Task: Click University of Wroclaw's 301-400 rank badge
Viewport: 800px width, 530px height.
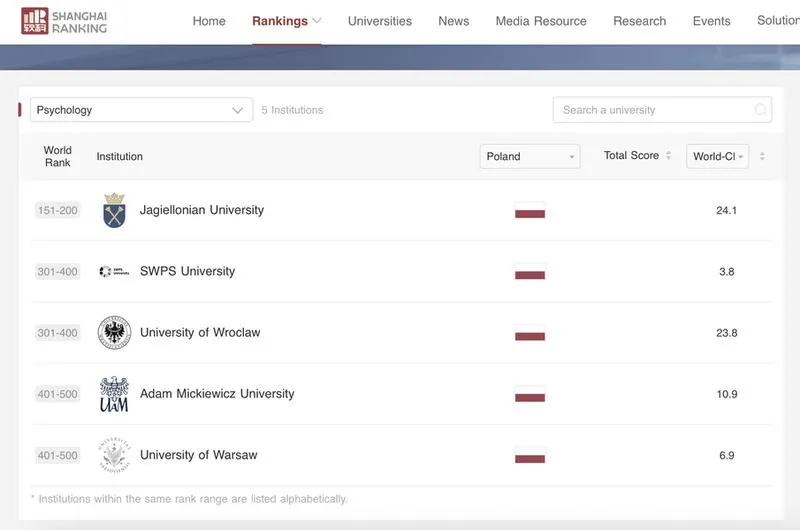Action: click(58, 333)
